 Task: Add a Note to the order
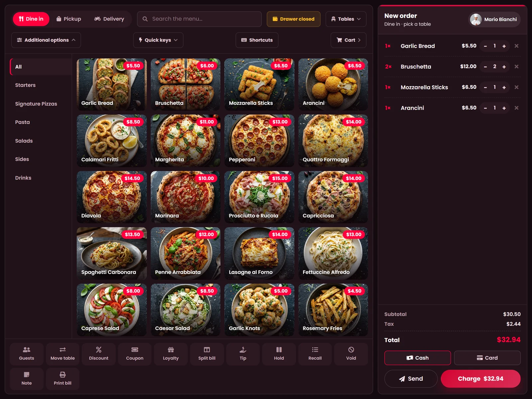27,379
